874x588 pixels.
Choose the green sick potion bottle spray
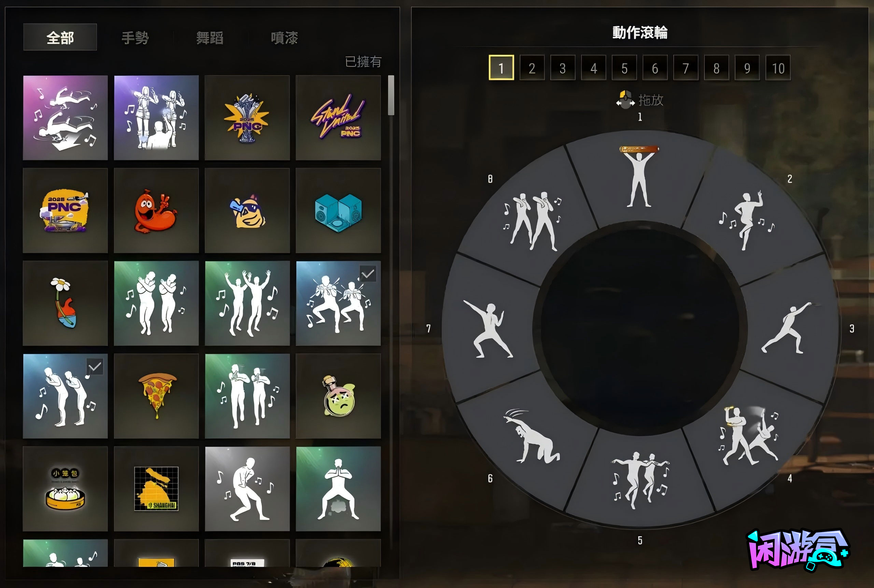coord(338,396)
